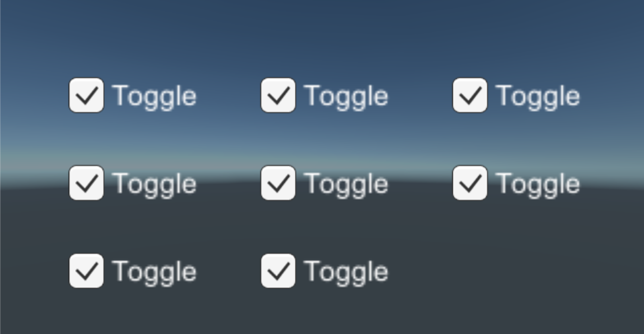Select the center "Toggle" text label

pos(346,184)
